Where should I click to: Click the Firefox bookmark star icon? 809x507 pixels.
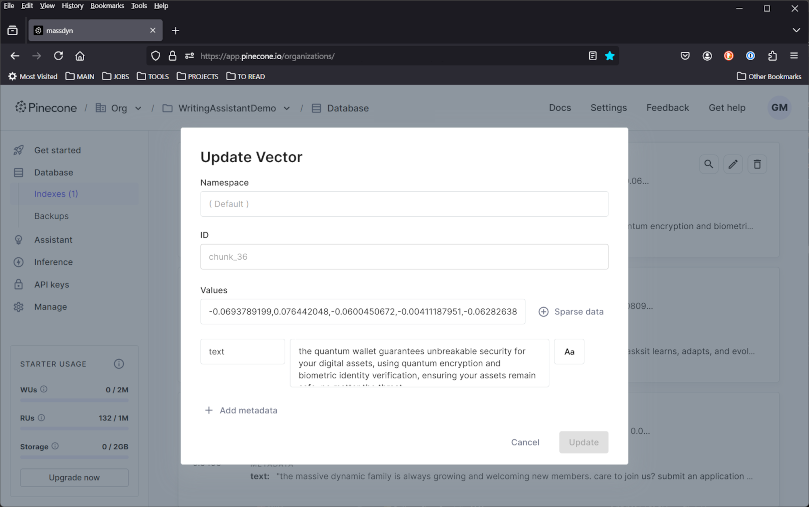(609, 56)
